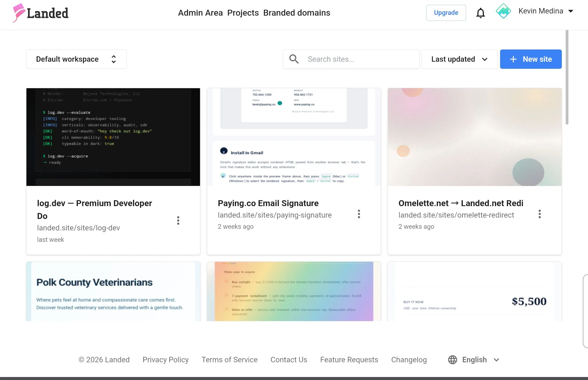Open the $5,500 buy-it-now site thumbnail
The image size is (588, 380).
click(475, 291)
